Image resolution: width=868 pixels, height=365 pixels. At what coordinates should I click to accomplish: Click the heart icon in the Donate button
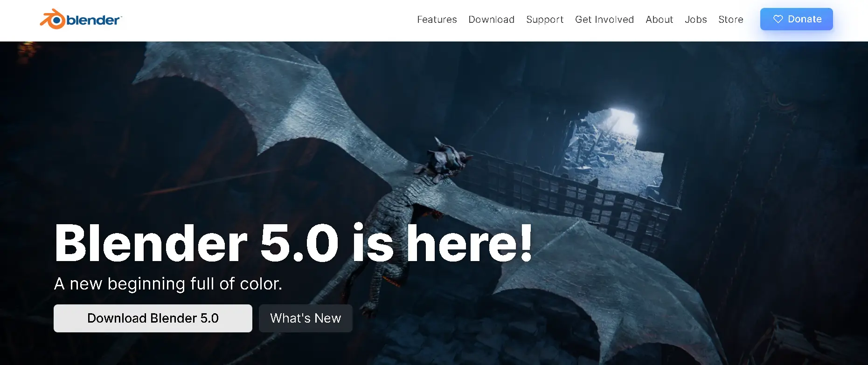[778, 19]
